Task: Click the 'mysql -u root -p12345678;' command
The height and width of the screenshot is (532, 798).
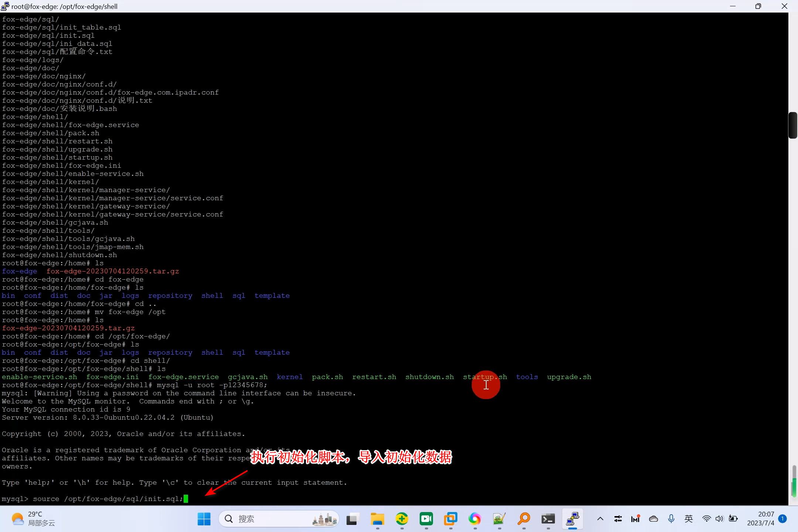Action: pyautogui.click(x=212, y=385)
